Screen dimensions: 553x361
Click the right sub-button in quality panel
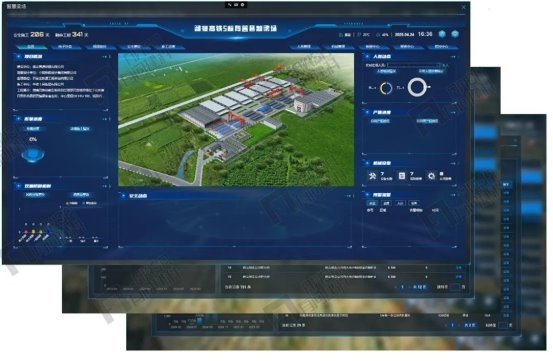(x=80, y=129)
